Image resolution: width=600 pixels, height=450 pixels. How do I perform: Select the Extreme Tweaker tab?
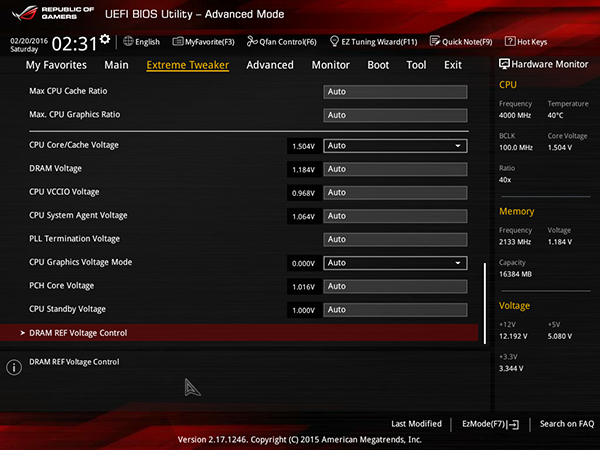click(188, 65)
